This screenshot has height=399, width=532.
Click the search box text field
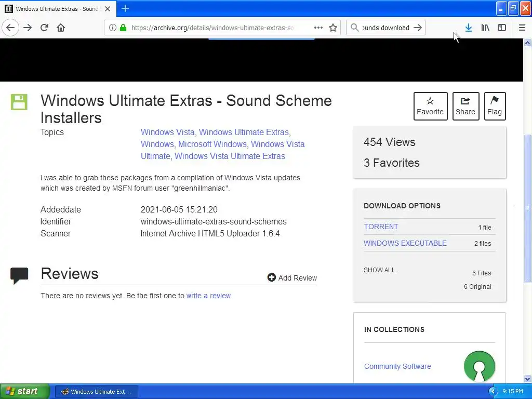pyautogui.click(x=385, y=28)
